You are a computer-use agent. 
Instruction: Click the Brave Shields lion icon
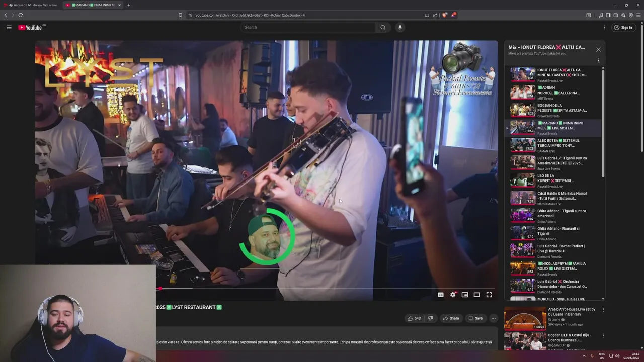(x=444, y=15)
